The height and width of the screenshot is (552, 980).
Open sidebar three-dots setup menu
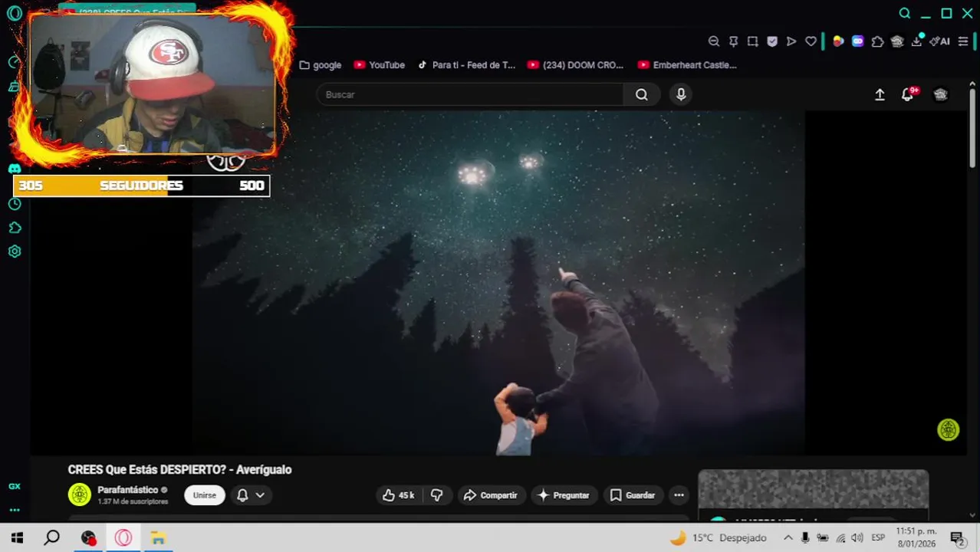pyautogui.click(x=14, y=510)
